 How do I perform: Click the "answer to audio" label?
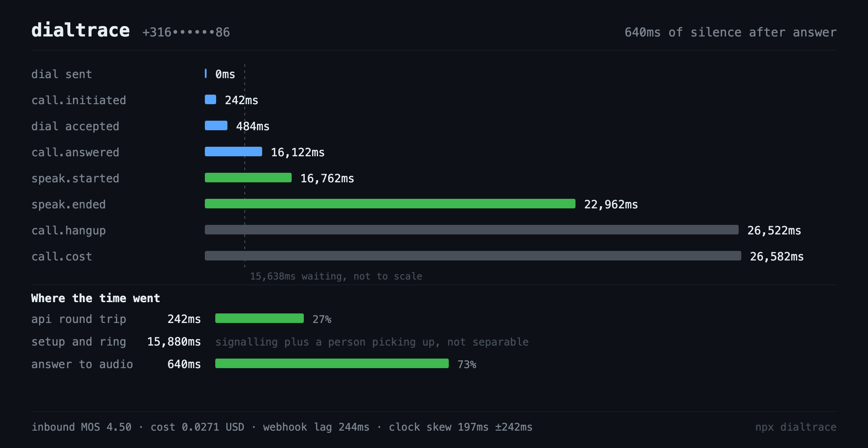82,364
